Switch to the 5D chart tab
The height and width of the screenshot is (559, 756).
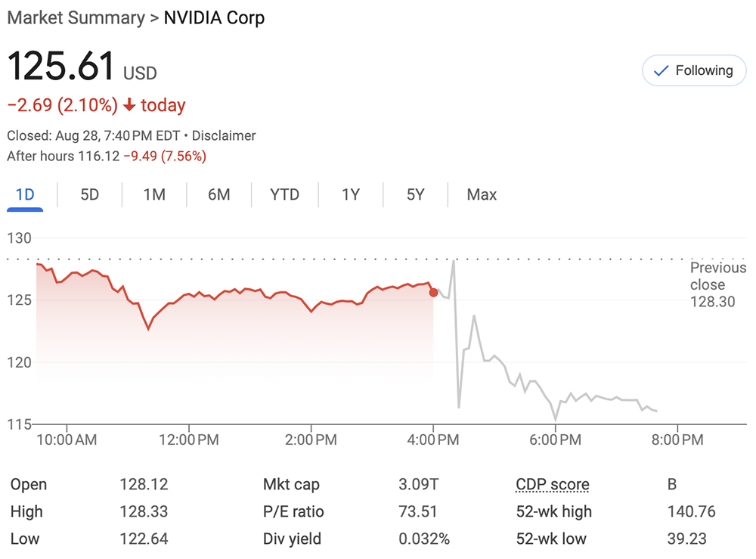(89, 194)
